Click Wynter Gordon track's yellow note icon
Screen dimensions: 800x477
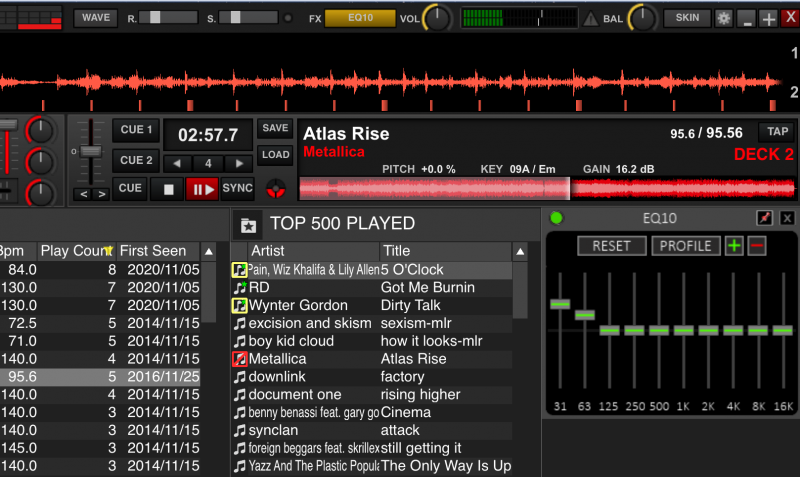239,306
